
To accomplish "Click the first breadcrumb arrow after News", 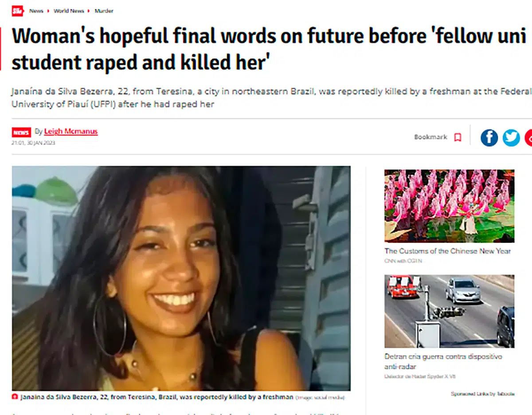I will tap(48, 11).
